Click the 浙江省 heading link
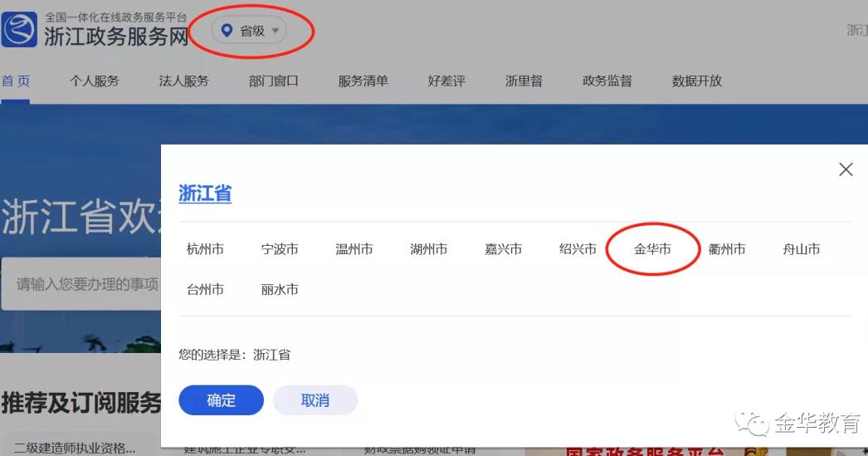868x456 pixels. (x=205, y=194)
